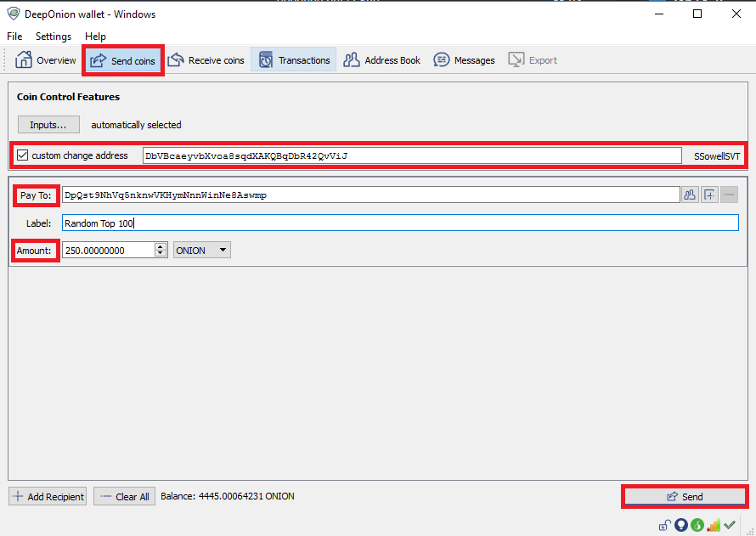
Task: Click the Amount value field
Action: click(x=108, y=251)
